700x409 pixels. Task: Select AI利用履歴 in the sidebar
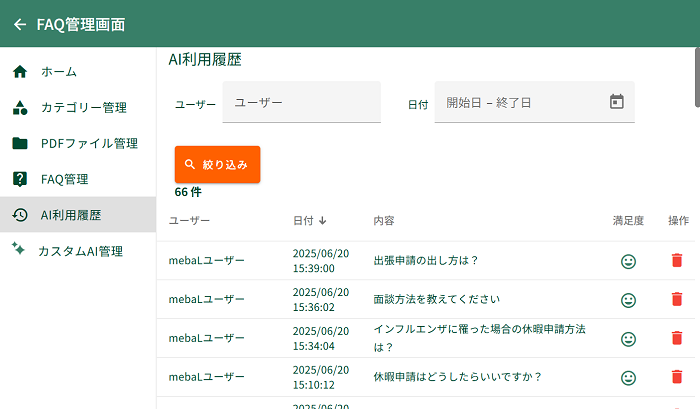coord(70,215)
